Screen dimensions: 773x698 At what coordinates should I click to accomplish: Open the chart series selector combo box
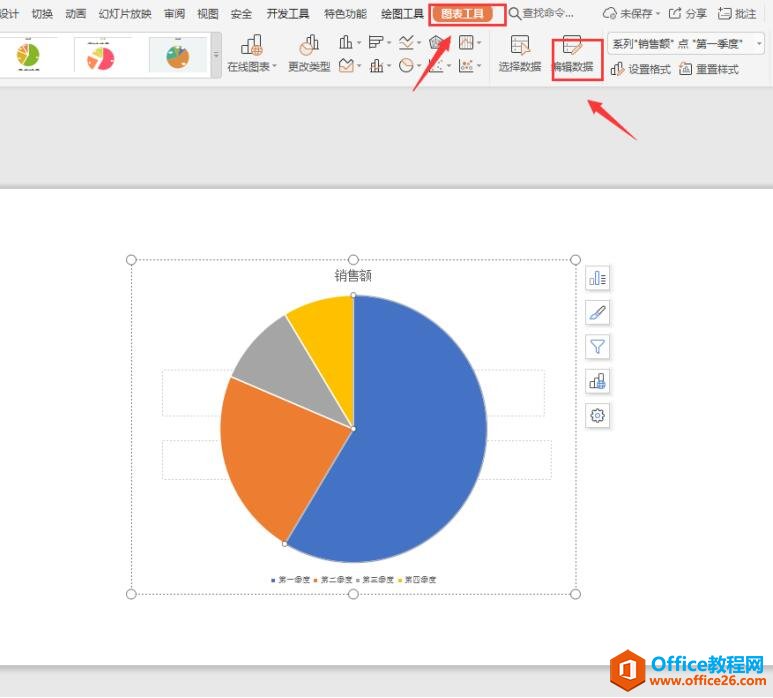(x=685, y=43)
